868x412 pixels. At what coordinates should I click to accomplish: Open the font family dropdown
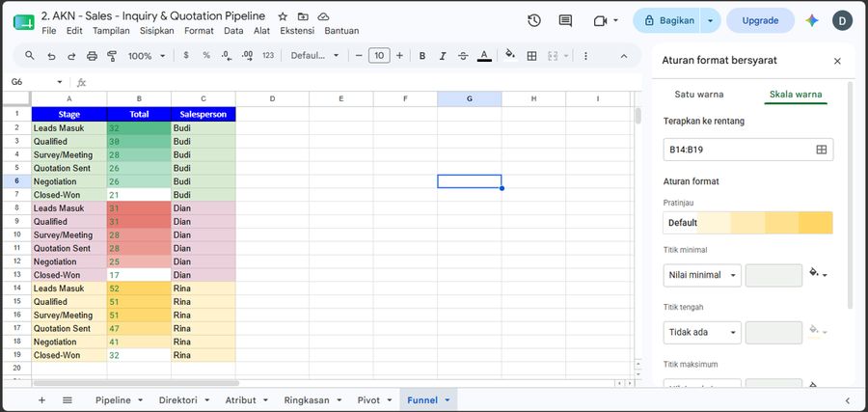[x=315, y=55]
